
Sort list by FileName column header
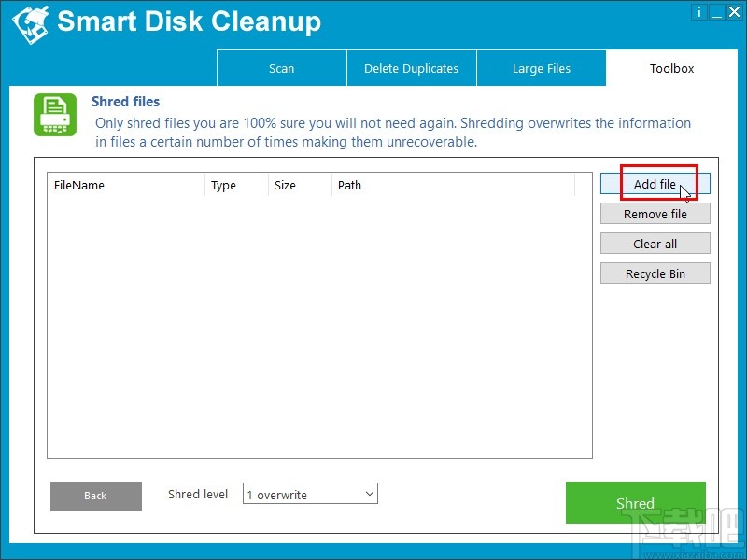coord(126,185)
